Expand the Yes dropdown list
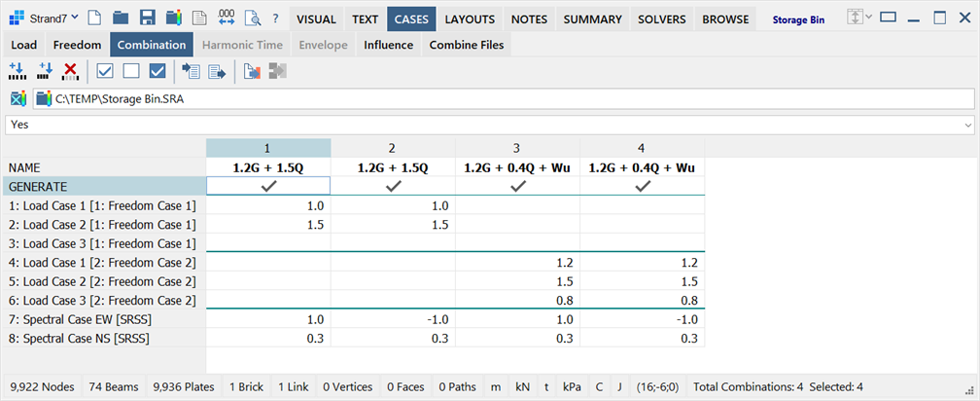The height and width of the screenshot is (401, 980). [x=968, y=126]
